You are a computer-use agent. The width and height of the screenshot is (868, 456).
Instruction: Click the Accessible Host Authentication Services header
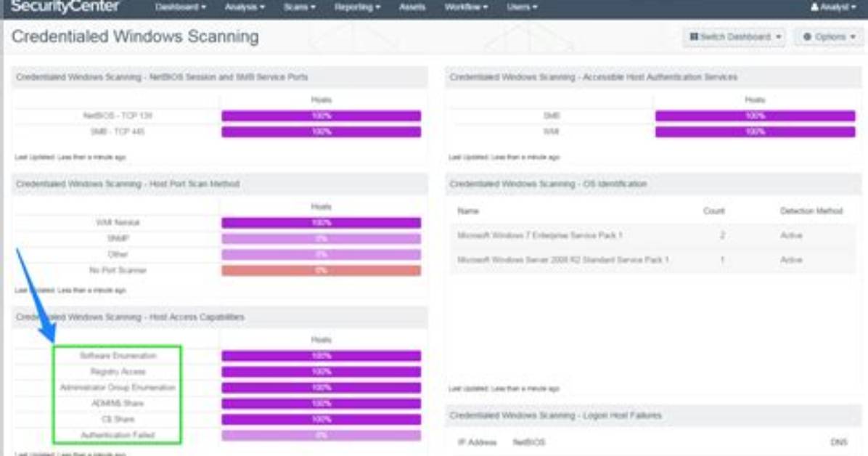click(x=653, y=77)
